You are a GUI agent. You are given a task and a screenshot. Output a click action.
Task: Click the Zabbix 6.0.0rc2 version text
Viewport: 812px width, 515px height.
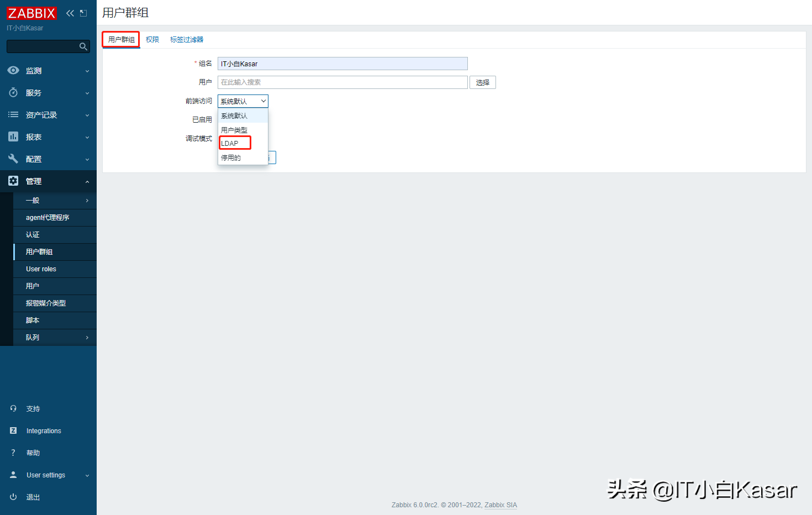click(x=415, y=505)
